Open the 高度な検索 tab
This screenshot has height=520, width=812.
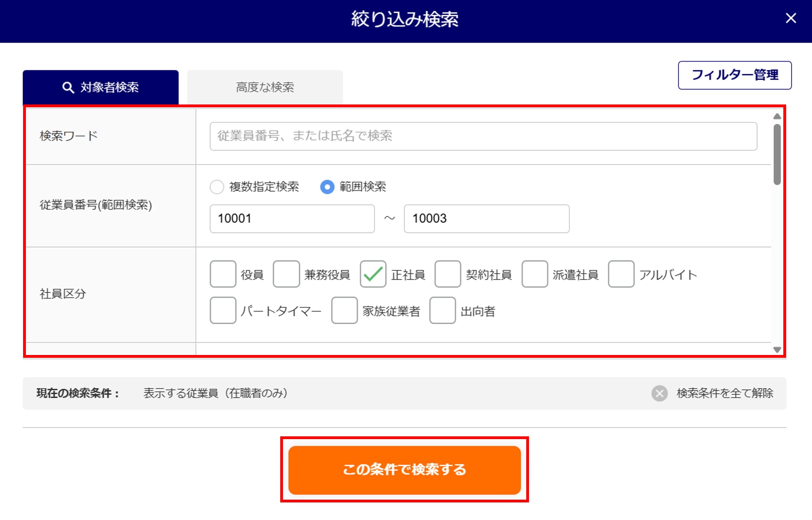pyautogui.click(x=265, y=87)
